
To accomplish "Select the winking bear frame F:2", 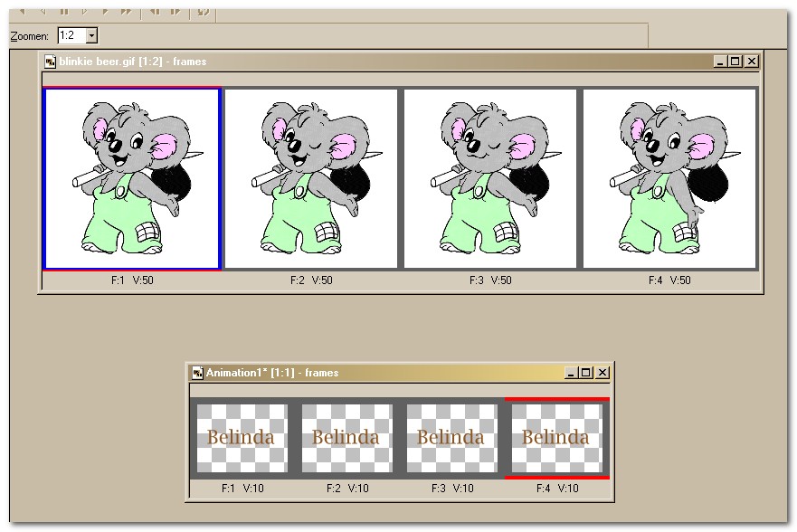I will click(311, 178).
